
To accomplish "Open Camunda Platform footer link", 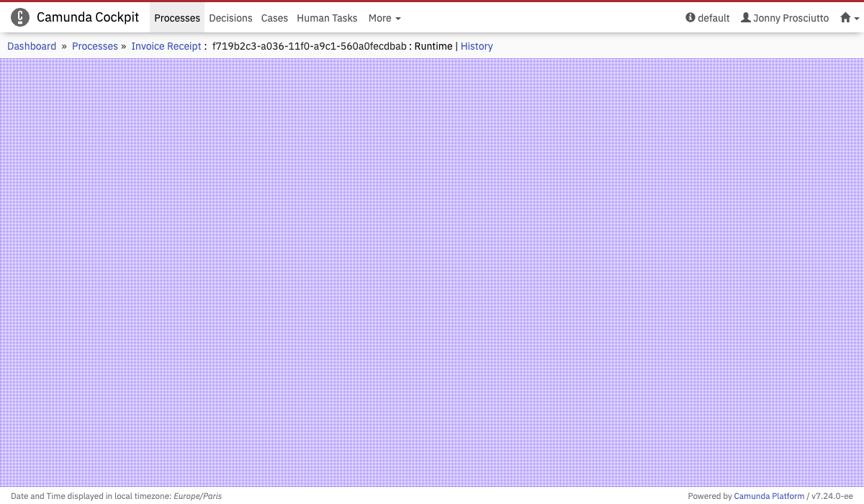I will click(769, 496).
